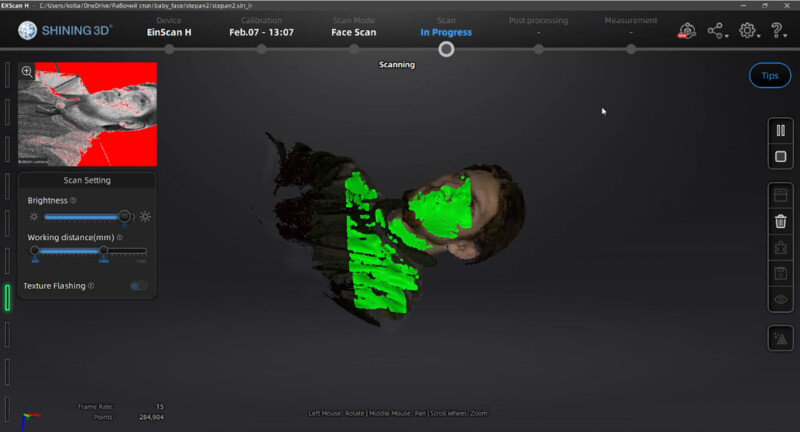Click the Brightness slider handle

124,216
